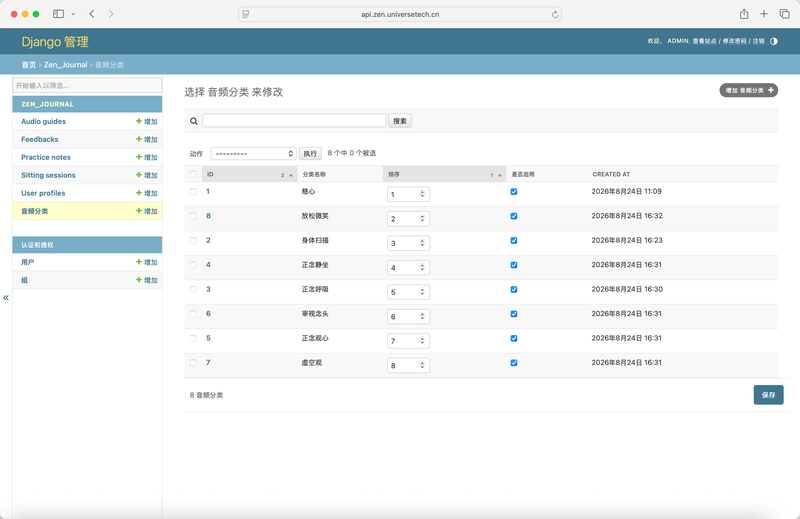Add 组 plus icon
The width and height of the screenshot is (800, 519).
pos(139,280)
